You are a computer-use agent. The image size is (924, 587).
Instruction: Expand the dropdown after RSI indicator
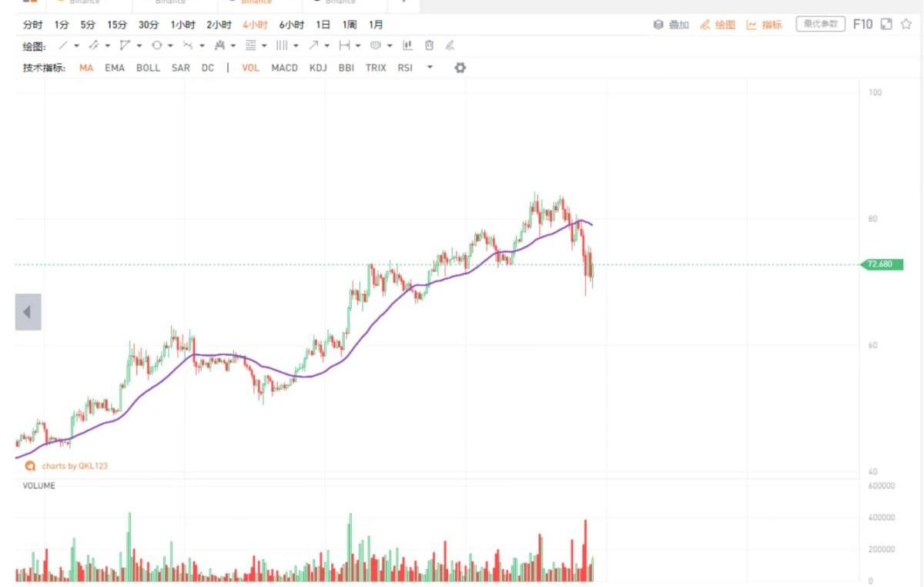tap(430, 68)
